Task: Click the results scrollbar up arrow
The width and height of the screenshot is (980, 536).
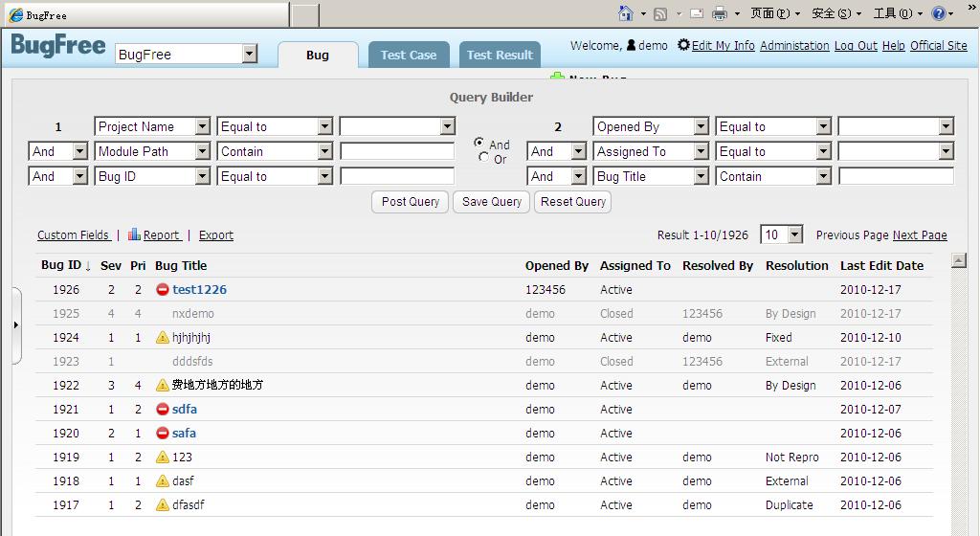Action: pos(959,260)
